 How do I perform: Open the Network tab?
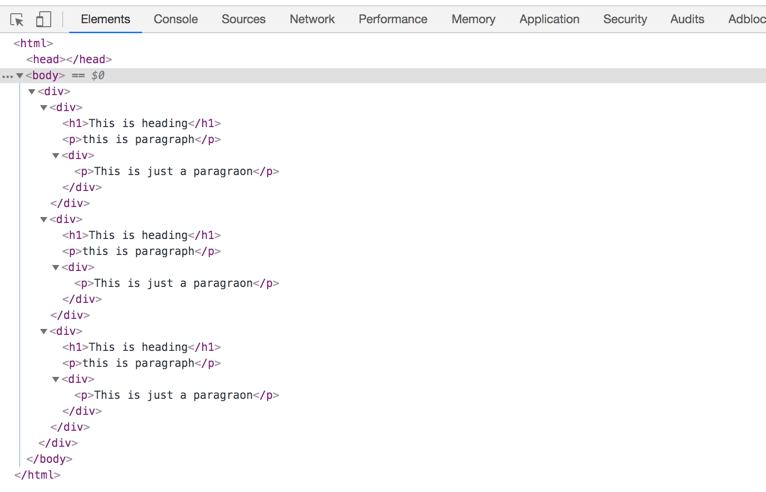[312, 19]
